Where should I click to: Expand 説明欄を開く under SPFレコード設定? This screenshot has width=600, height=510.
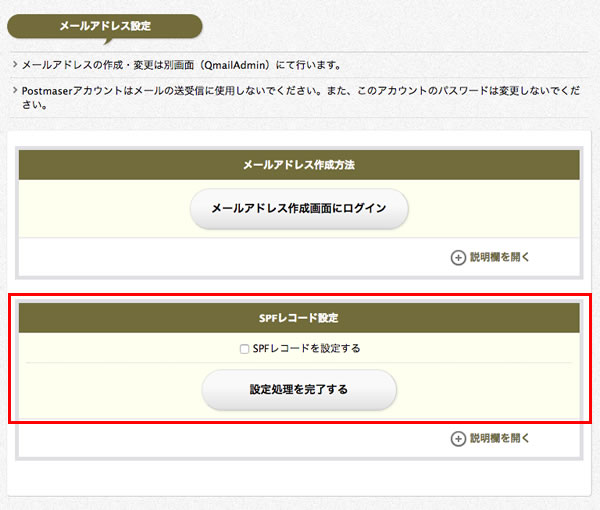tap(499, 438)
